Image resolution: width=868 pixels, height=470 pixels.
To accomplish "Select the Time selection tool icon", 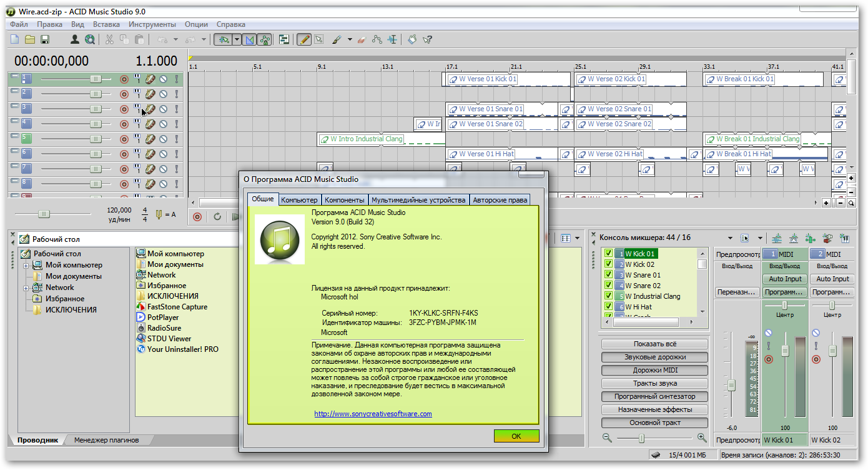I will 392,39.
